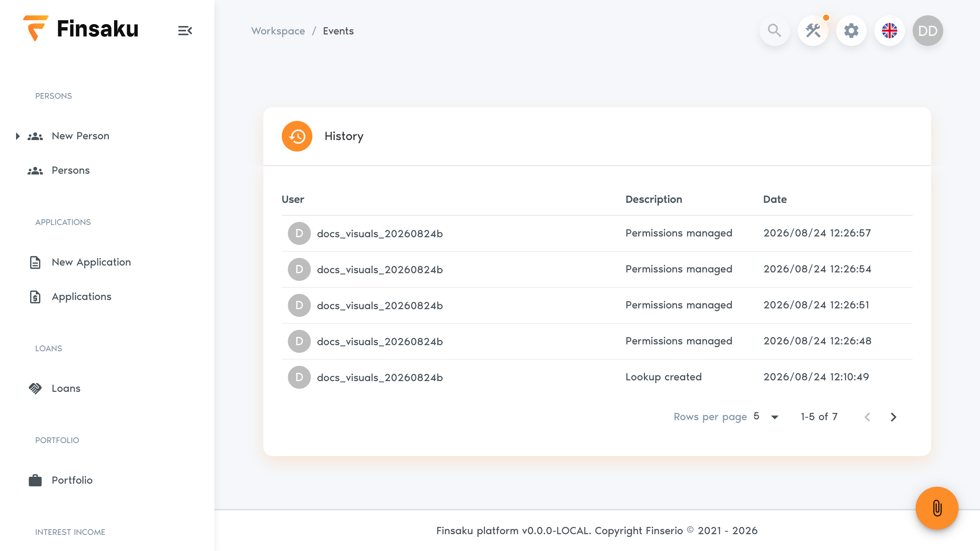Image resolution: width=980 pixels, height=551 pixels.
Task: Click the New Application document icon
Action: tap(35, 262)
